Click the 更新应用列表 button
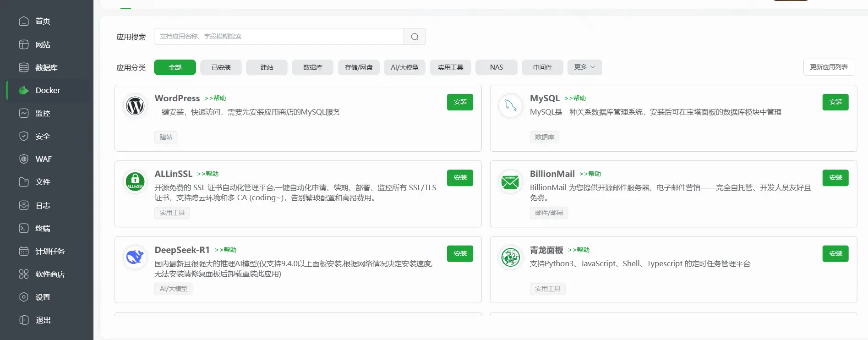The width and height of the screenshot is (868, 340). point(829,67)
